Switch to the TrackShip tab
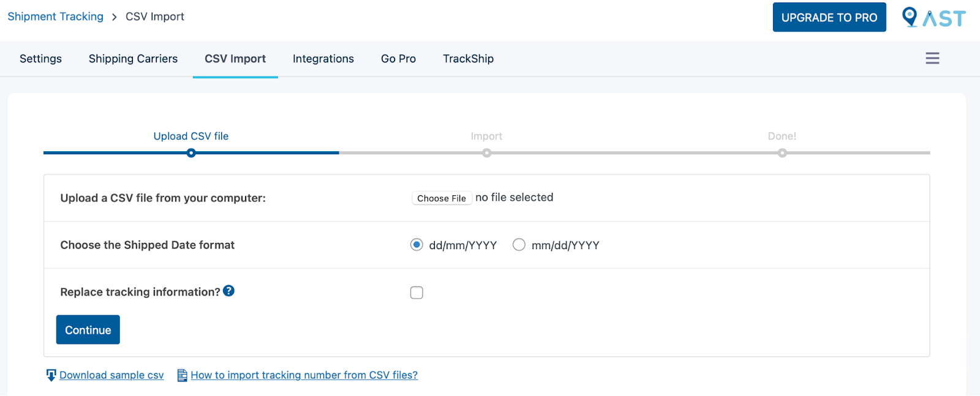Image resolution: width=980 pixels, height=396 pixels. (x=467, y=58)
